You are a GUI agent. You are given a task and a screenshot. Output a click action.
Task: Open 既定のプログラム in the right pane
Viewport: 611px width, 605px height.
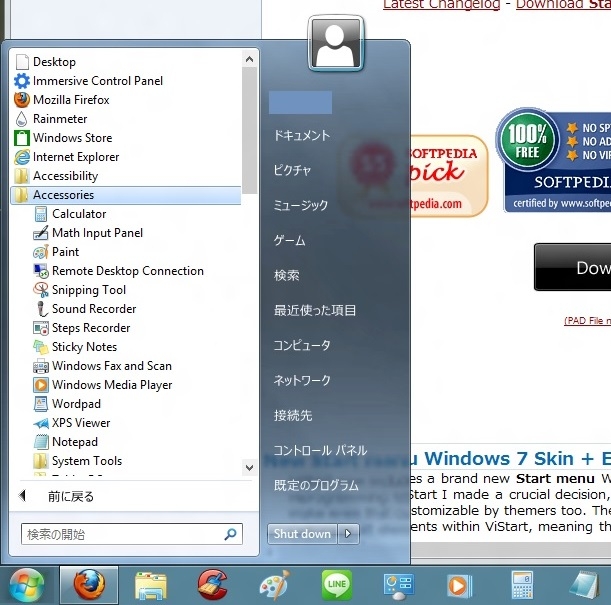[x=316, y=485]
